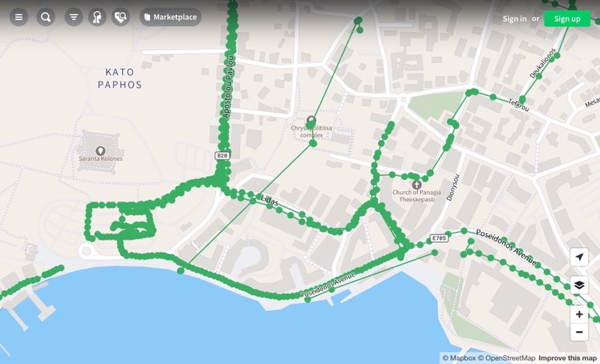Open the hamburger main menu

tap(19, 17)
